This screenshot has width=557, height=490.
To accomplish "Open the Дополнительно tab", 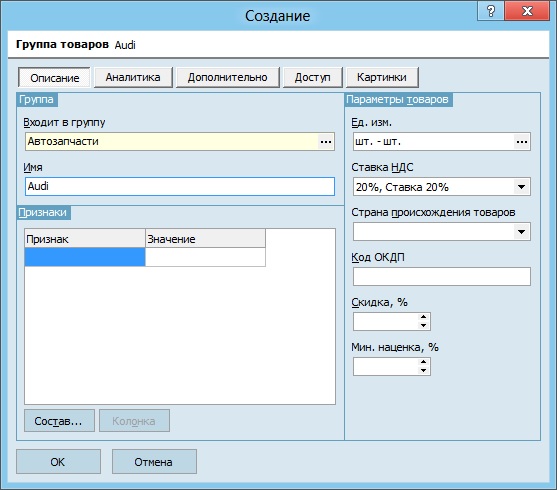I will click(228, 77).
